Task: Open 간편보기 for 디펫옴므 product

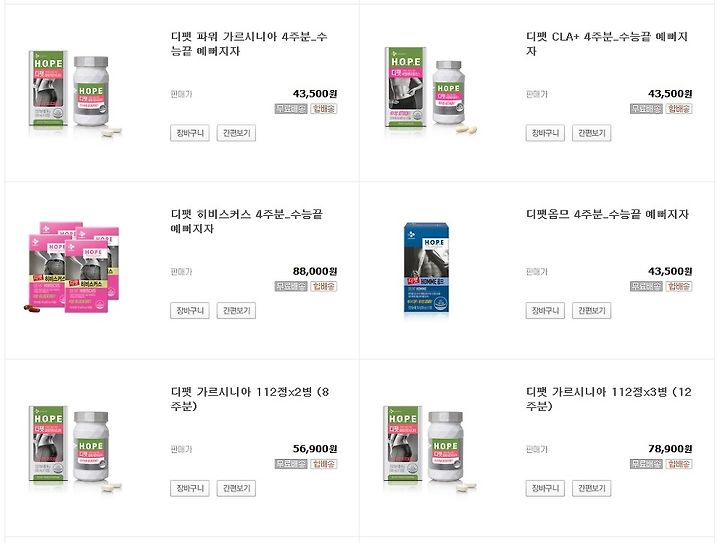Action: pos(591,311)
